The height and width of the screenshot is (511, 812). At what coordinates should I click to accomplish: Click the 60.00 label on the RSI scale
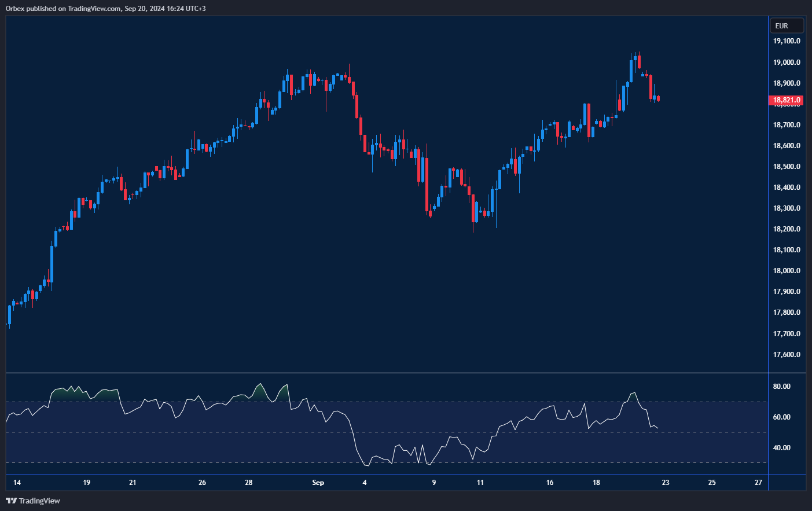781,417
